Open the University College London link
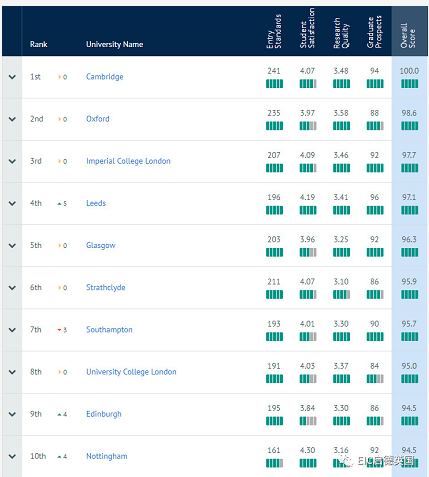The width and height of the screenshot is (429, 477). [x=131, y=372]
